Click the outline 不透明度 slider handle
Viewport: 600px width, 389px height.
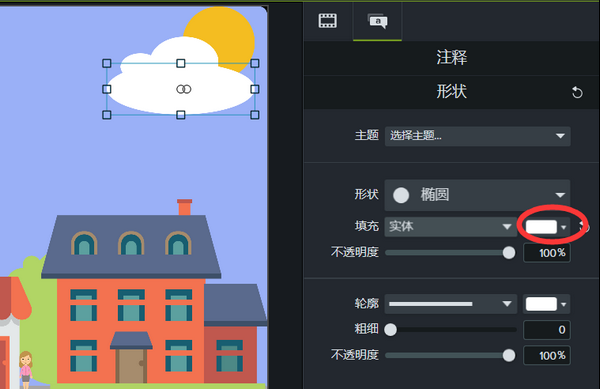[x=509, y=355]
